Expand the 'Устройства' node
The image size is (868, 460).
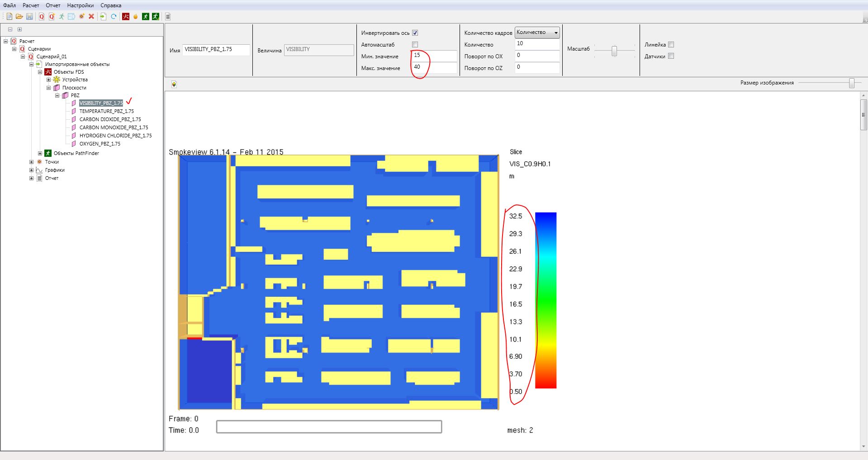[x=48, y=80]
